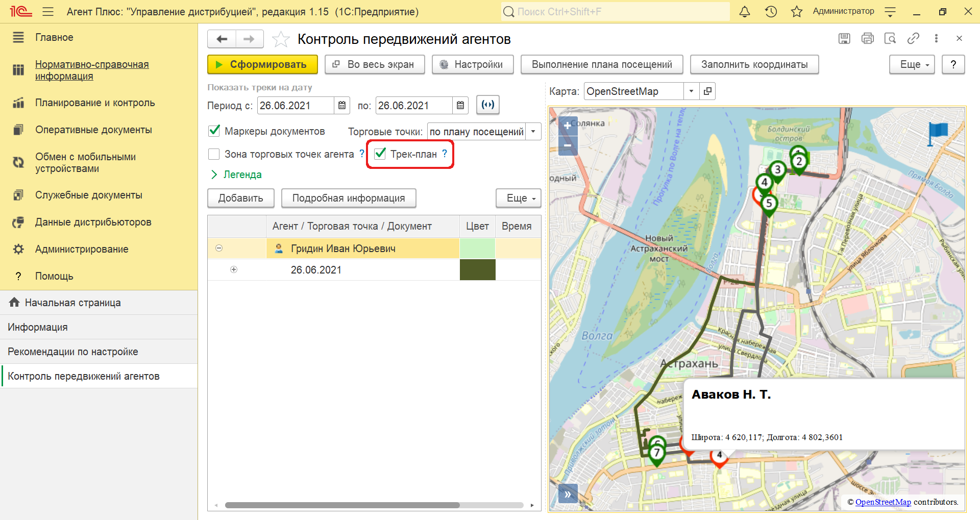980x520 pixels.
Task: Open Оперативные документы section
Action: [93, 130]
